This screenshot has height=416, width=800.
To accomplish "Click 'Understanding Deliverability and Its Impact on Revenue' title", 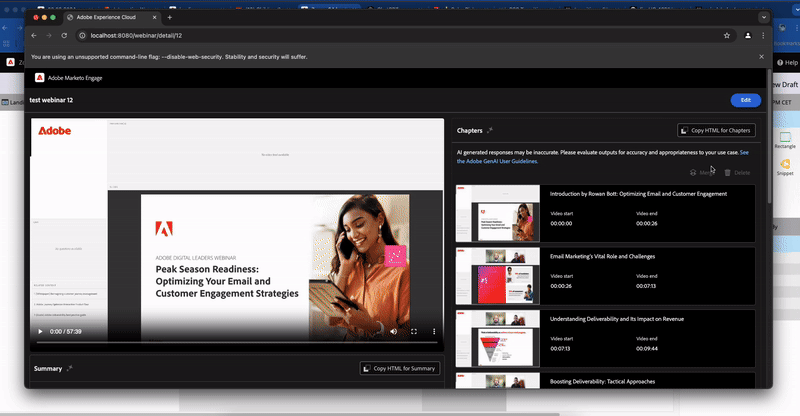I will (616, 319).
